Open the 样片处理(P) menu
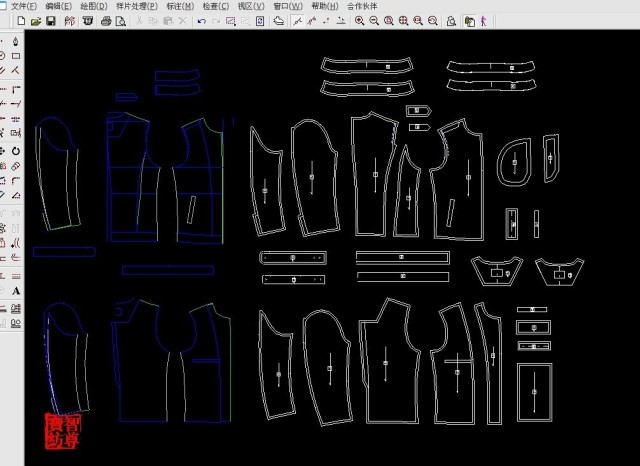Image resolution: width=640 pixels, height=466 pixels. [136, 6]
